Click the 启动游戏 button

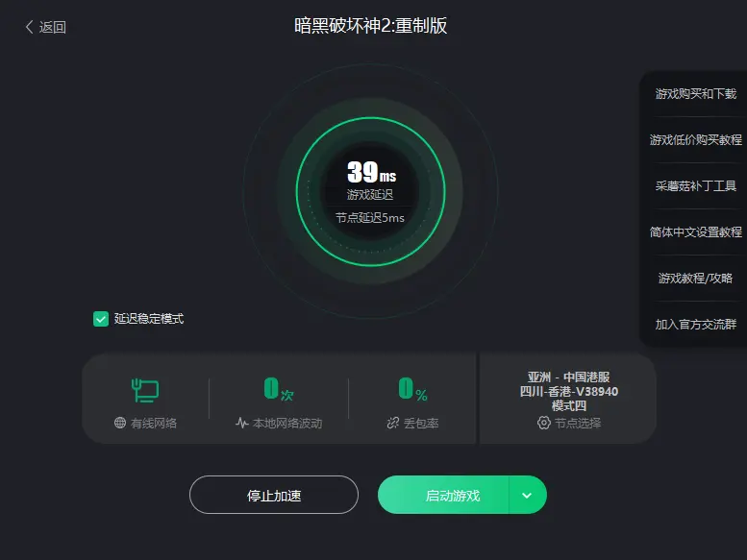tap(443, 496)
